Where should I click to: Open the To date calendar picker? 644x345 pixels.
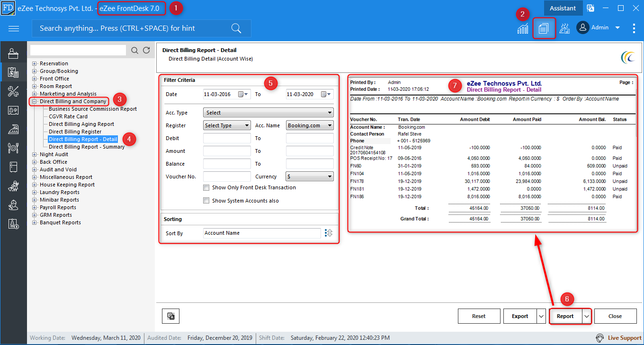pyautogui.click(x=326, y=94)
